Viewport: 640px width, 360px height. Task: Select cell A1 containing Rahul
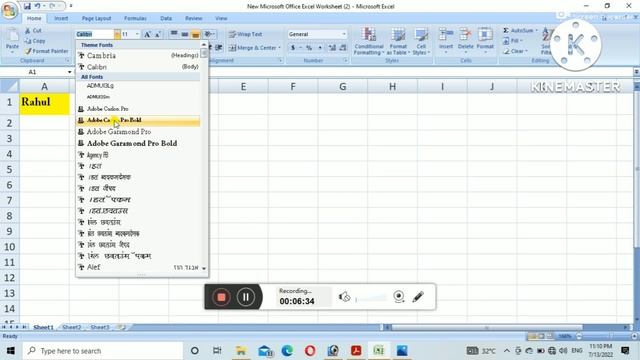pos(44,104)
